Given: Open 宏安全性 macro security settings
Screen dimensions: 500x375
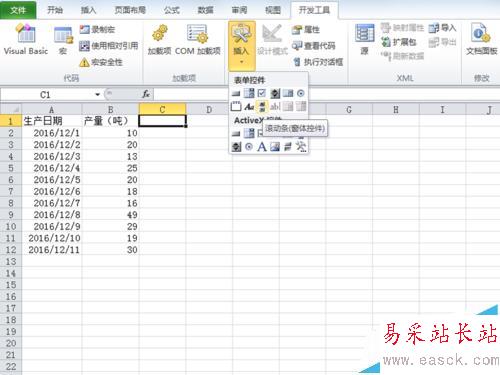Looking at the screenshot, I should coord(101,62).
